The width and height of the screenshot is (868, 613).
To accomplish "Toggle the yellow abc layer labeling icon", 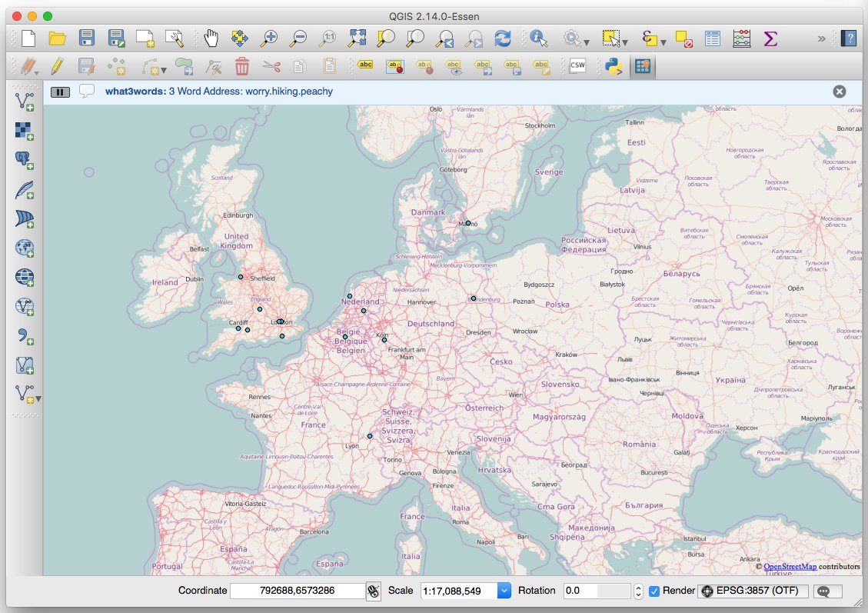I will click(x=365, y=65).
